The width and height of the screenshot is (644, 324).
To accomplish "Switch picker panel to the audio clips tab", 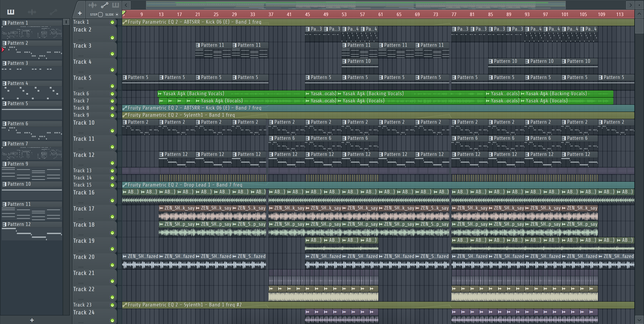I will (x=32, y=12).
